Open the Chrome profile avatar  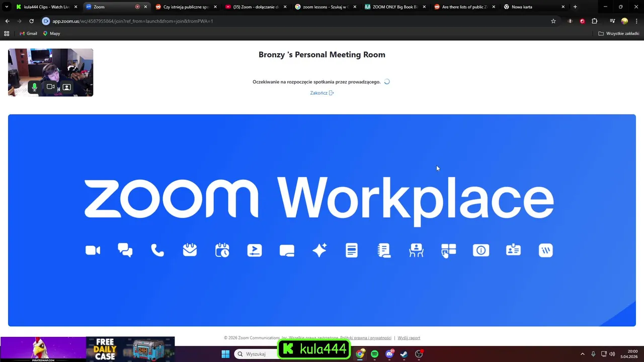click(624, 21)
